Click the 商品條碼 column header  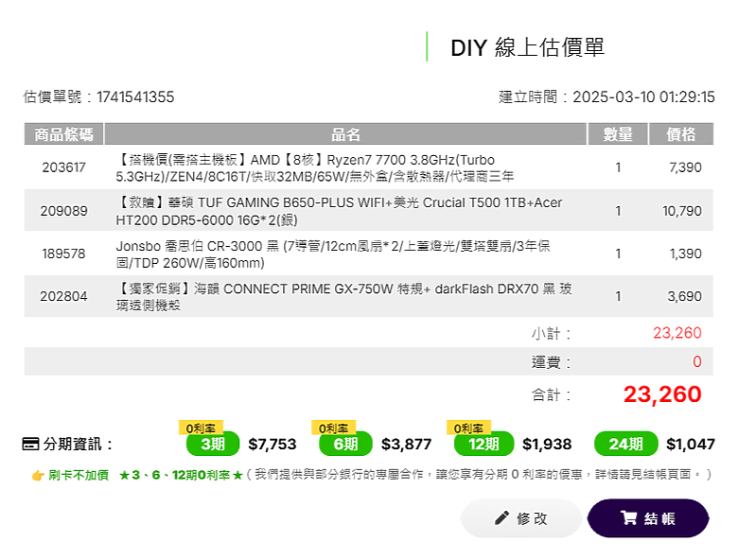63,134
